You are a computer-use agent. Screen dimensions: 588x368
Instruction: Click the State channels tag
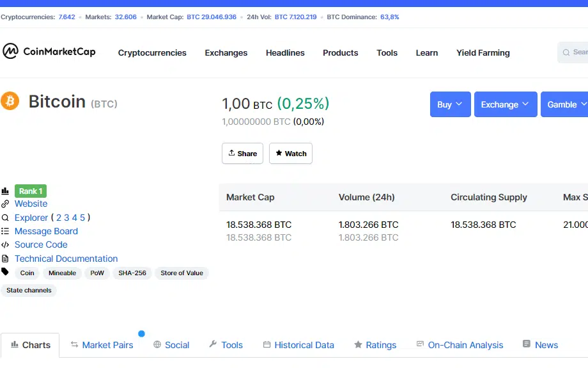pyautogui.click(x=29, y=291)
